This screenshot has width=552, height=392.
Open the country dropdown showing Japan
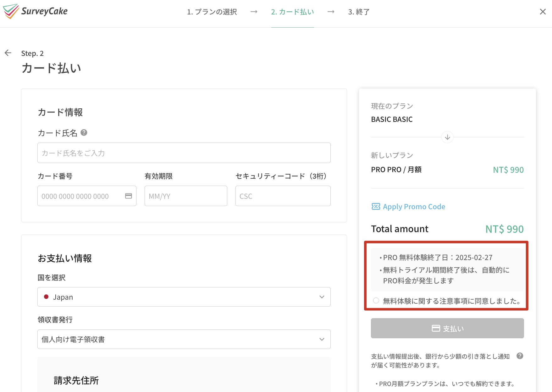[x=184, y=297]
